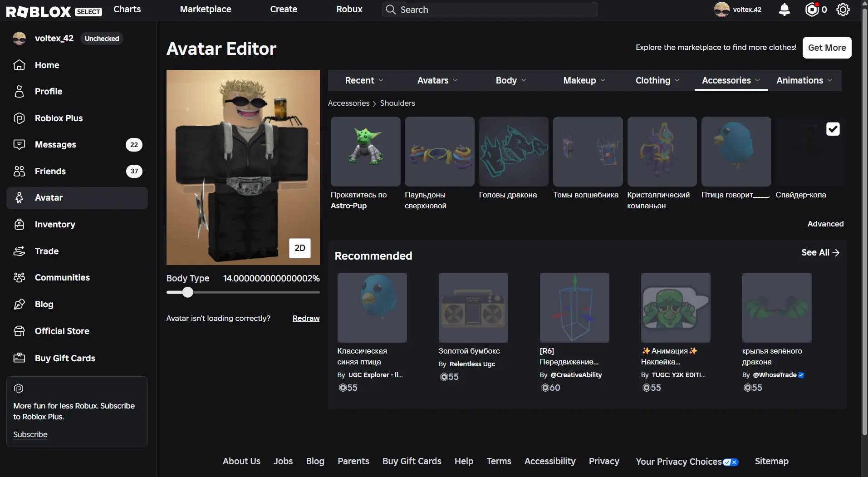The width and height of the screenshot is (868, 477).
Task: Click the Messages count badge 22
Action: coord(134,145)
